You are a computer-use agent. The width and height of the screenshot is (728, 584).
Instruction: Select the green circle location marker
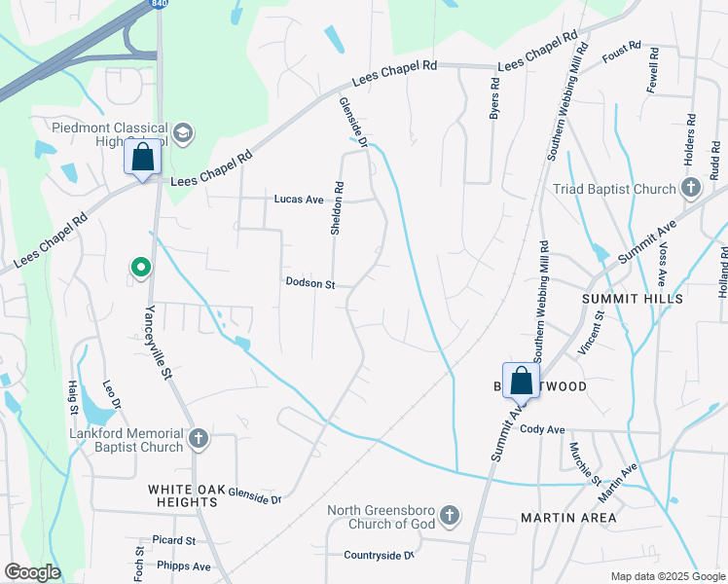(141, 269)
